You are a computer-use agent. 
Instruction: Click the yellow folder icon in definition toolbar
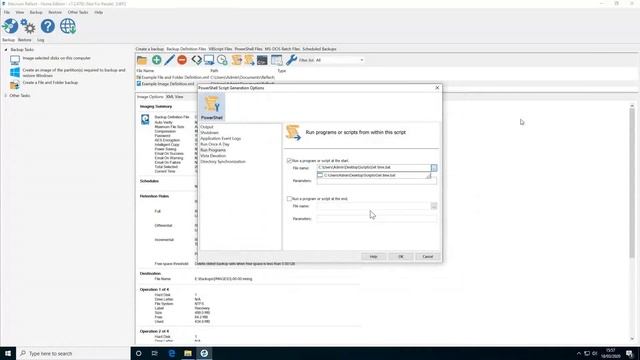tap(142, 60)
